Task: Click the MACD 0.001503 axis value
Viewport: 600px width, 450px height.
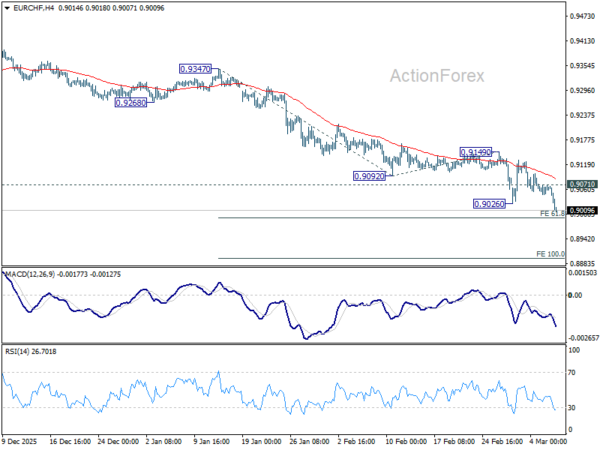Action: tap(582, 273)
